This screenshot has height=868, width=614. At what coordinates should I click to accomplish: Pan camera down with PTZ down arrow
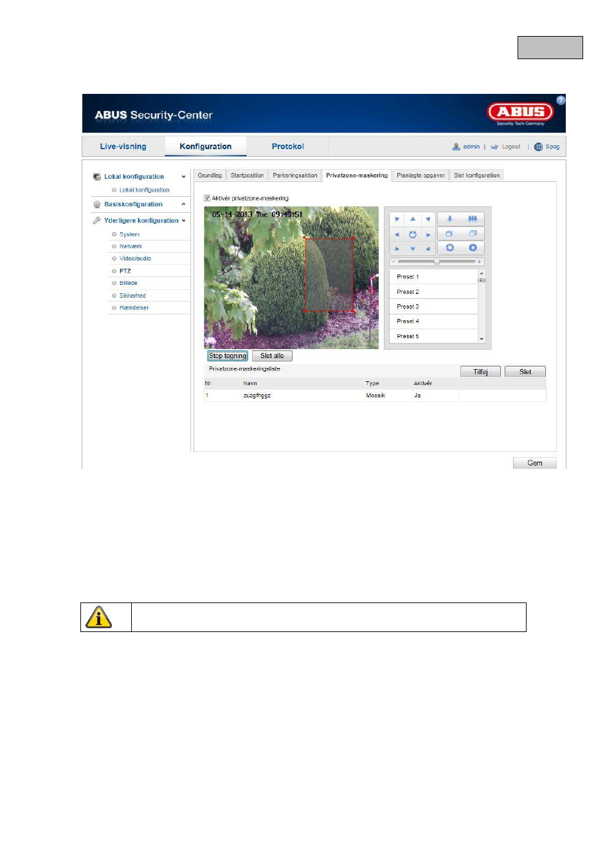(413, 248)
